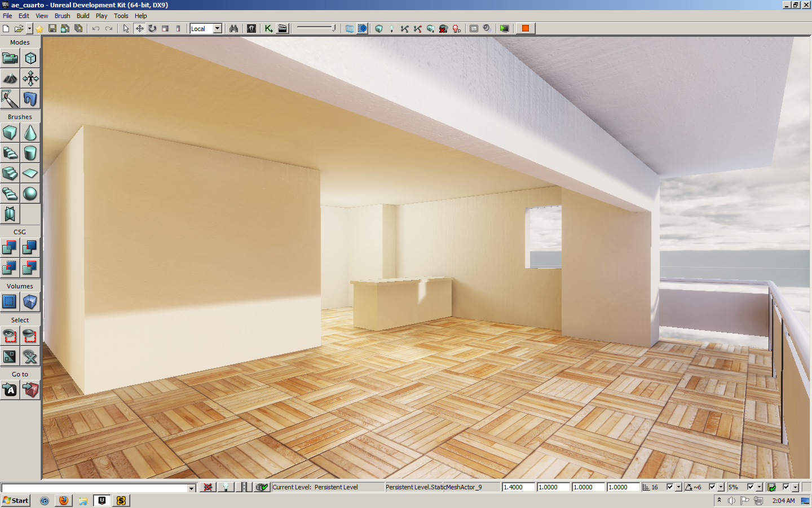Select the Texture alignment mode

point(30,78)
